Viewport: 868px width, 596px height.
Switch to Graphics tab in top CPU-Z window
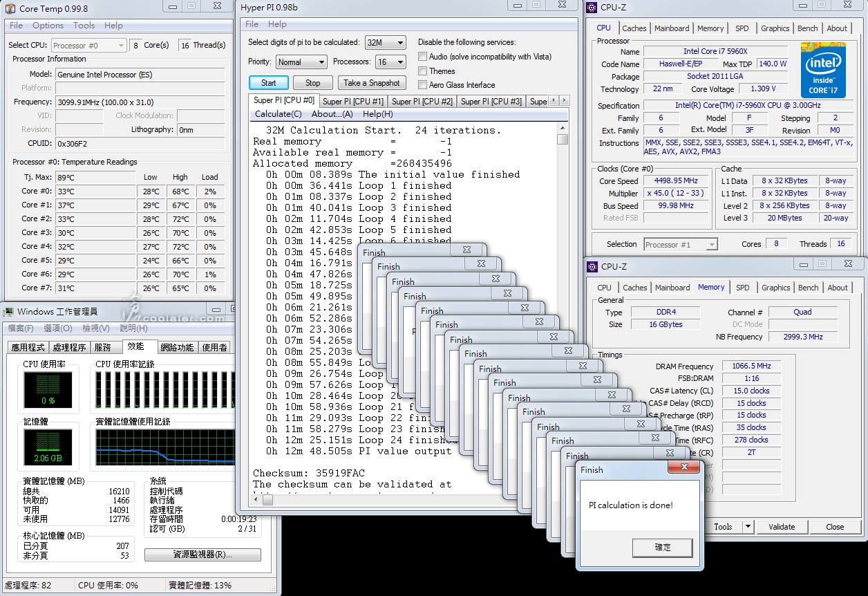pyautogui.click(x=775, y=28)
